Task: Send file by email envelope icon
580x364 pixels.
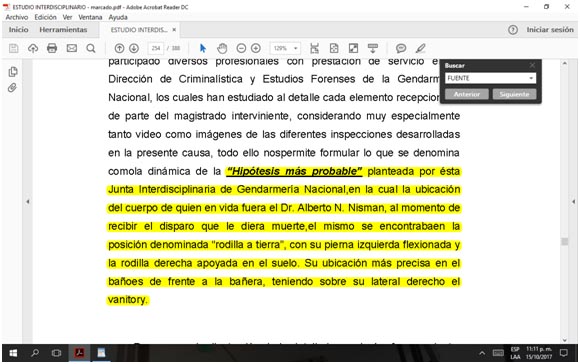Action: 72,48
